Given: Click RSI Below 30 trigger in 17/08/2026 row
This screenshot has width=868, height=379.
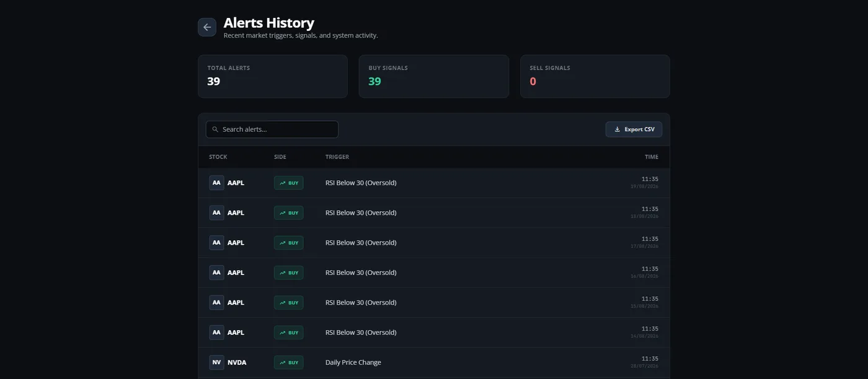Looking at the screenshot, I should (x=361, y=243).
